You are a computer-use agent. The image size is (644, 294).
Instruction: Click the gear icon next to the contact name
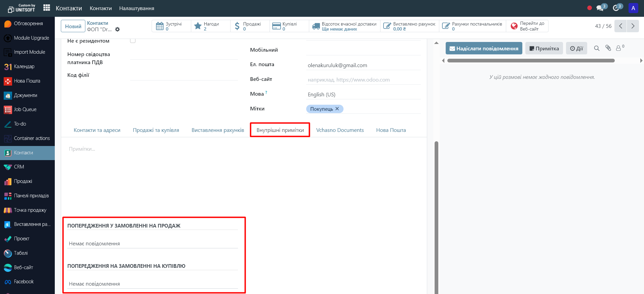117,30
